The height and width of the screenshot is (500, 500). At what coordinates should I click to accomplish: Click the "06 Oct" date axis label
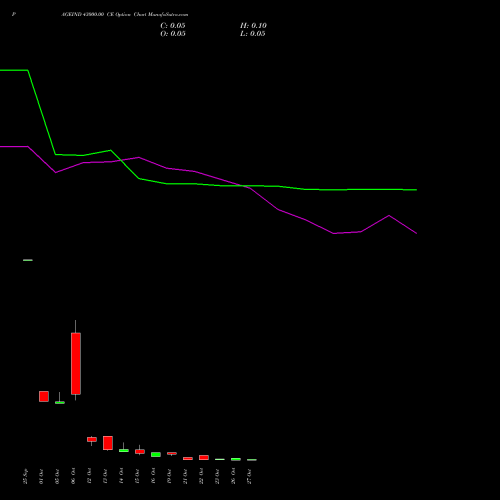point(74,476)
